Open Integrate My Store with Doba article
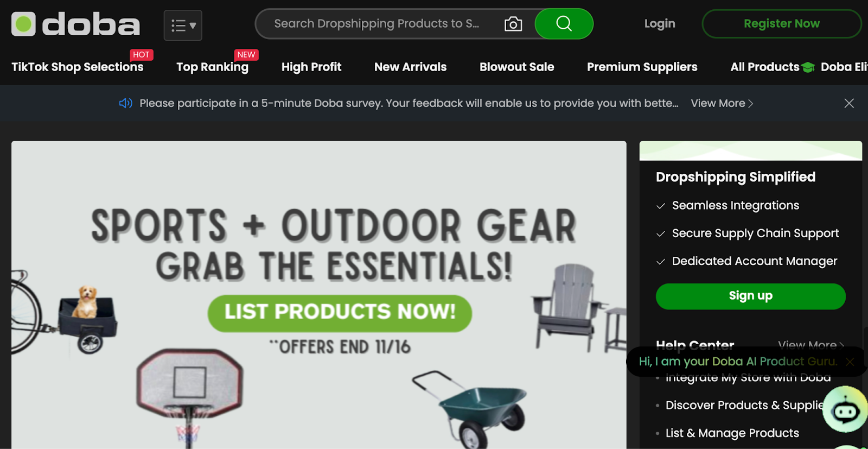The image size is (868, 449). click(748, 378)
